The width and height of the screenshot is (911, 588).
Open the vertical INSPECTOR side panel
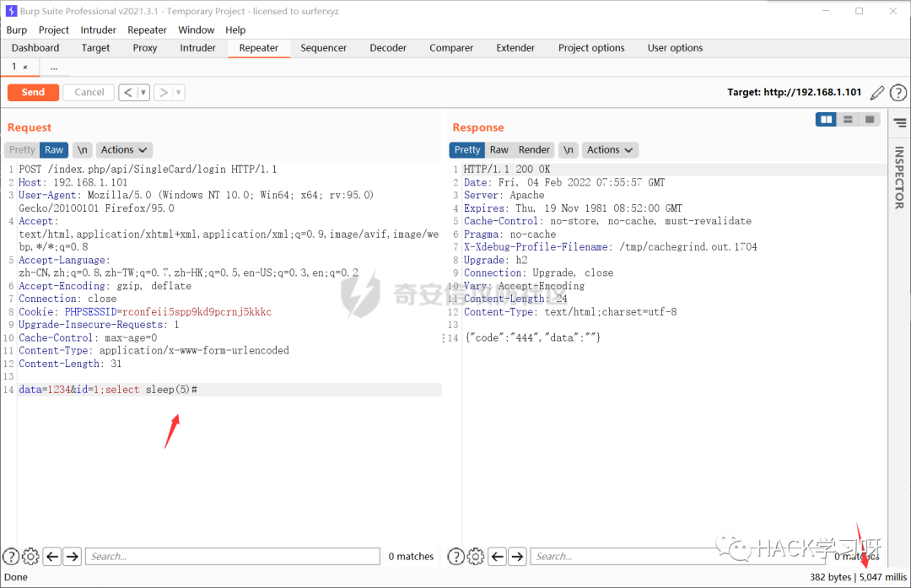899,178
